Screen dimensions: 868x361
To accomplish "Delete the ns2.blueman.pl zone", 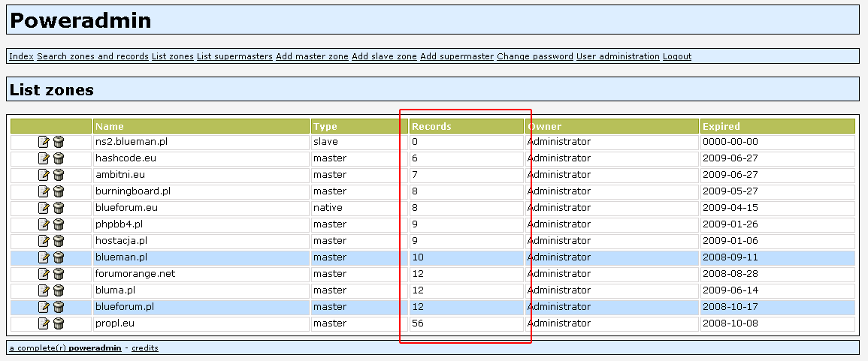I will (58, 142).
